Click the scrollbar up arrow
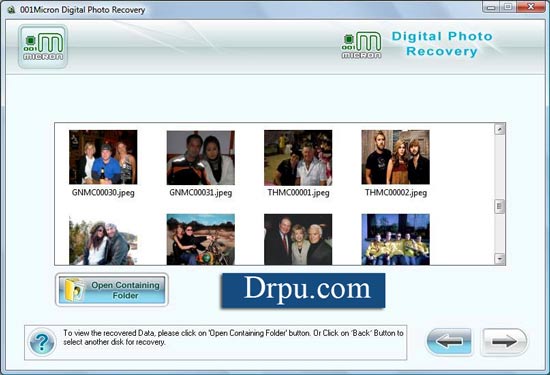Viewport: 550px width, 375px height. tap(499, 129)
